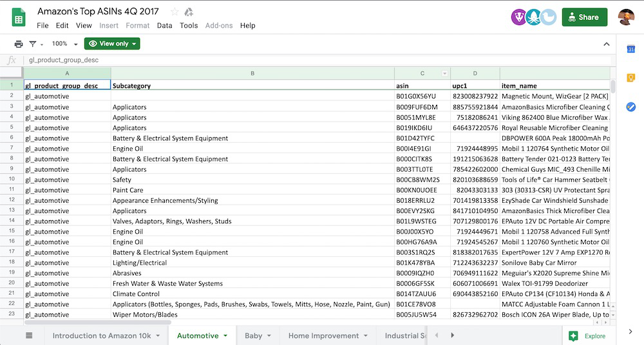Open the Data menu
644x345 pixels.
click(x=164, y=26)
